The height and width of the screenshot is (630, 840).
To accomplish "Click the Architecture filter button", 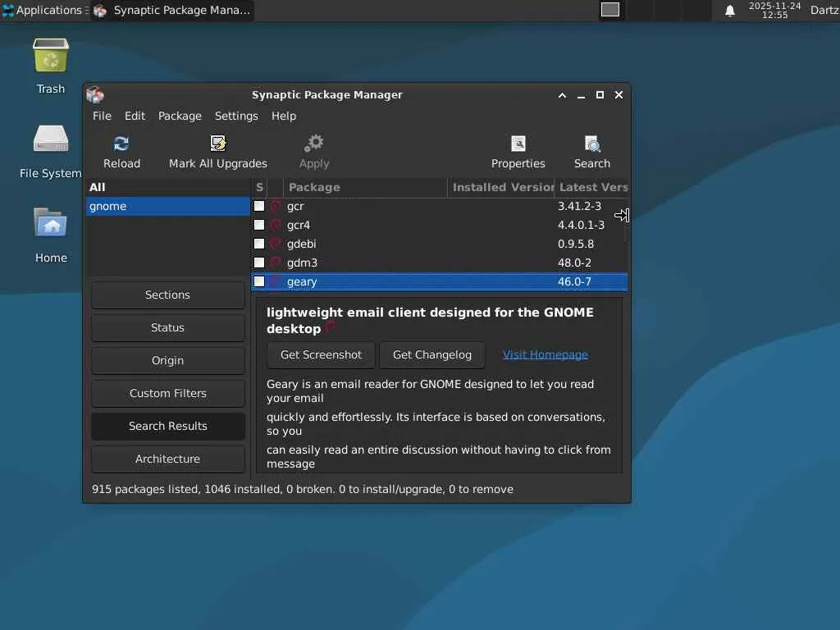I will tap(167, 459).
